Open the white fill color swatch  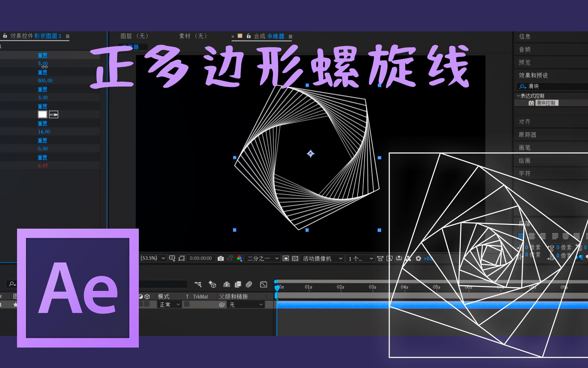[42, 114]
